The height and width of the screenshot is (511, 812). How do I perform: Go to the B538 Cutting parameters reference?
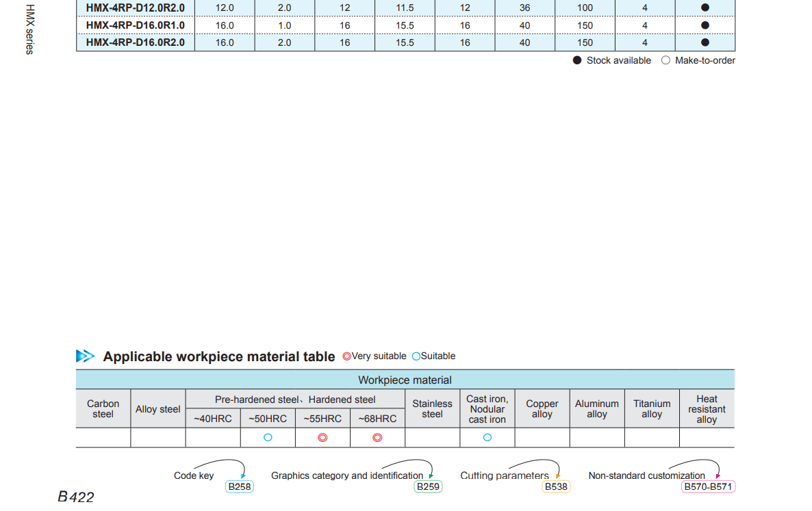coord(555,487)
